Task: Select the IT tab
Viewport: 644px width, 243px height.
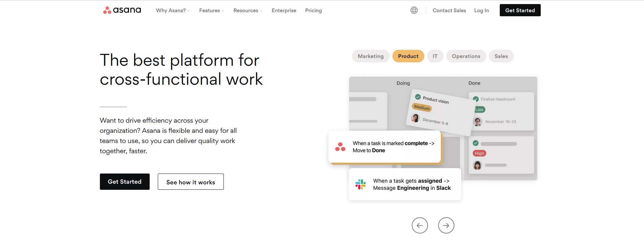Action: [x=435, y=56]
